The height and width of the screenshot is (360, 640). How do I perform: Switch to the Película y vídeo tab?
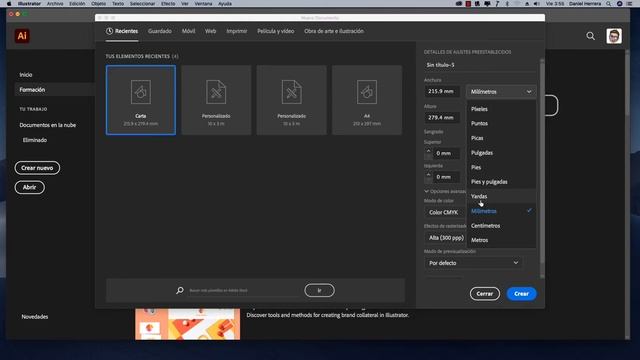point(276,31)
